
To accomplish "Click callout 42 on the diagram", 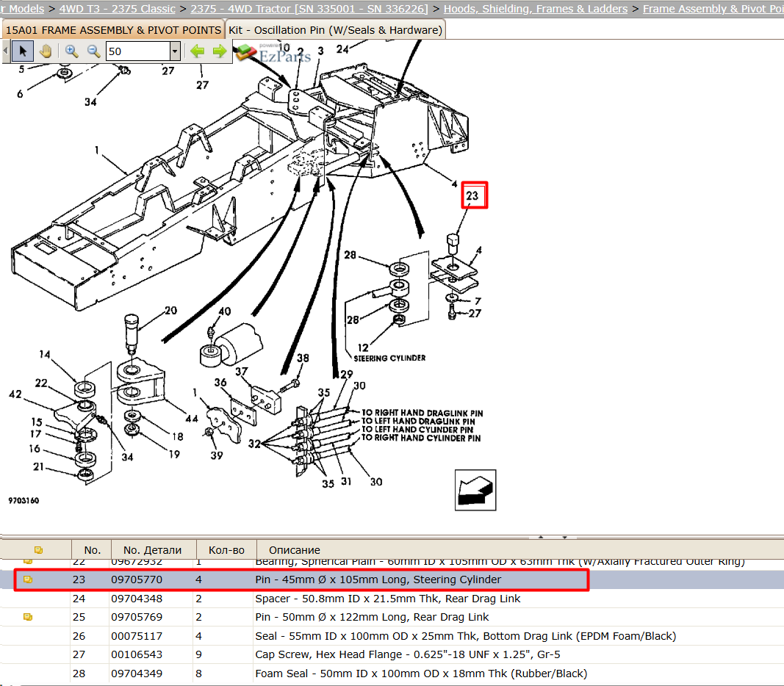I will (15, 394).
